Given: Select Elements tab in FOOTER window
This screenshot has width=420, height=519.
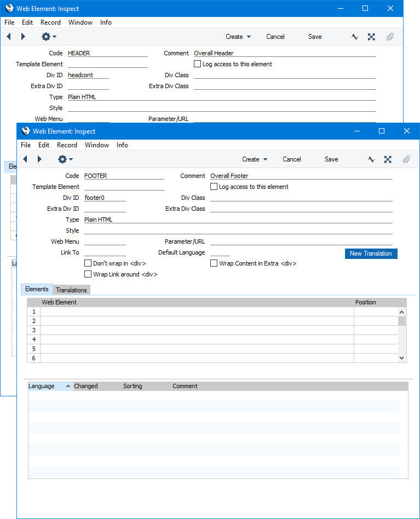Looking at the screenshot, I should click(37, 289).
